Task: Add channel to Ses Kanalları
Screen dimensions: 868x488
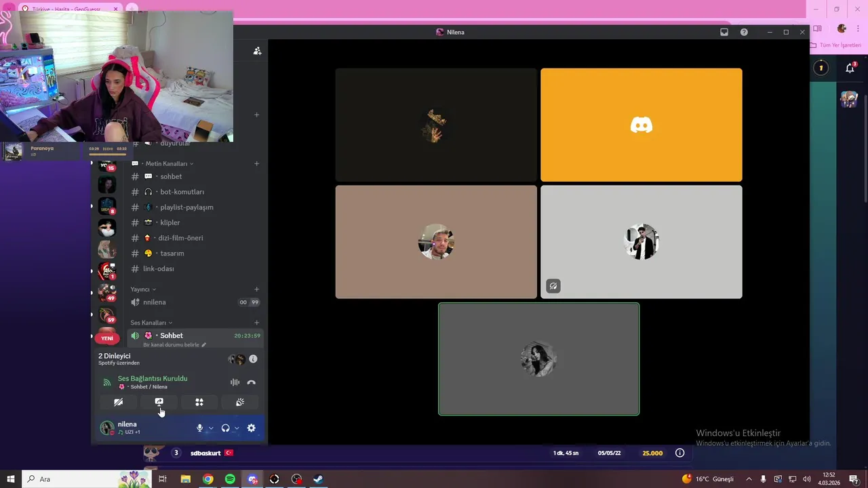Action: tap(256, 323)
